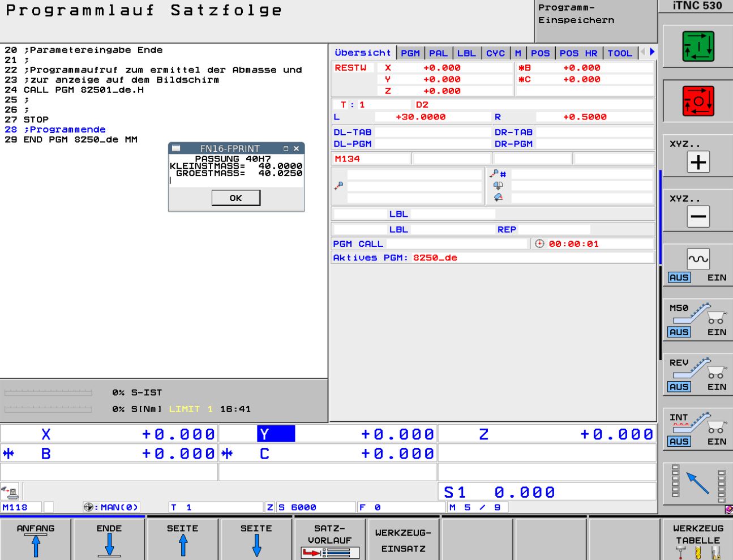Open the WERKZEUG TABELLE softkey
This screenshot has width=733, height=560.
[698, 540]
